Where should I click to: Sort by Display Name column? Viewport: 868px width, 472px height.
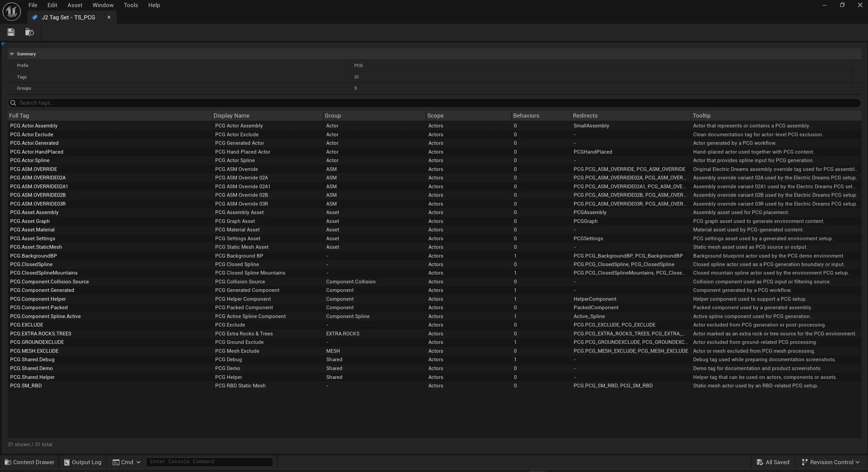point(267,116)
